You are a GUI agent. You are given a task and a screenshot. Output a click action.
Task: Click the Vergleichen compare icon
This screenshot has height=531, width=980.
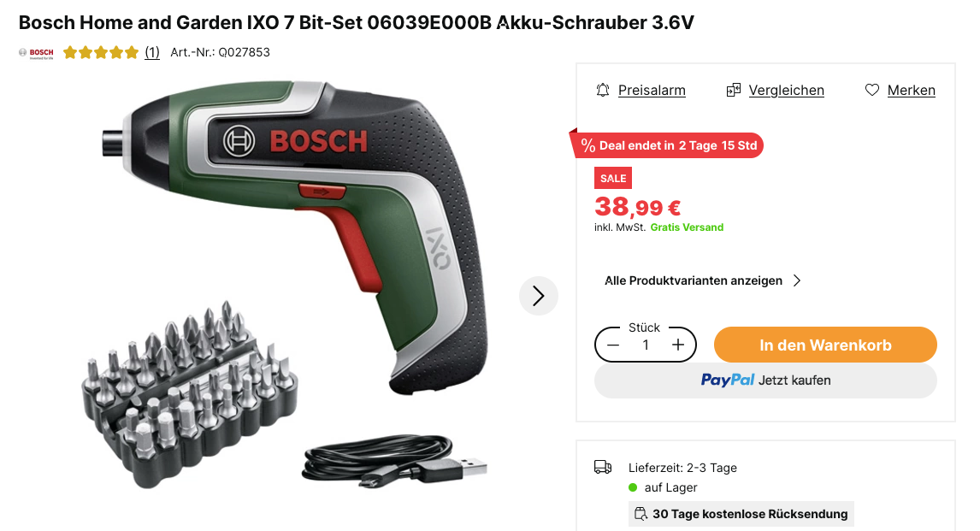click(733, 90)
